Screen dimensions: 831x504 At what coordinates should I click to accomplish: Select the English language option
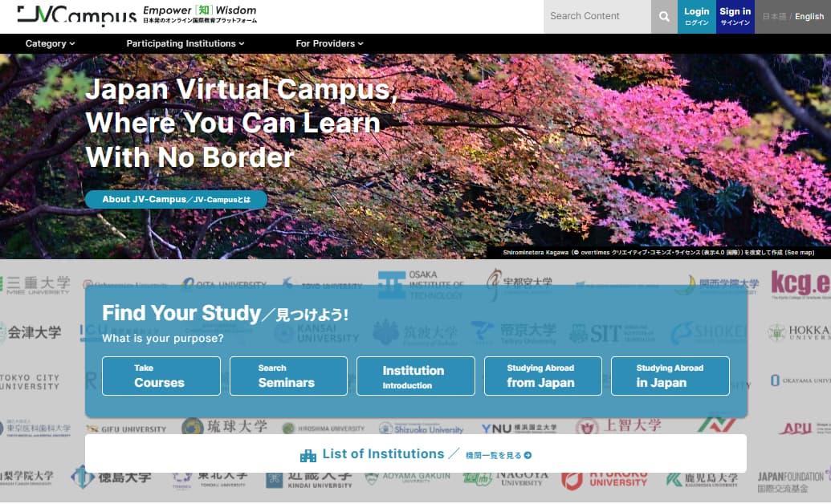tap(808, 16)
